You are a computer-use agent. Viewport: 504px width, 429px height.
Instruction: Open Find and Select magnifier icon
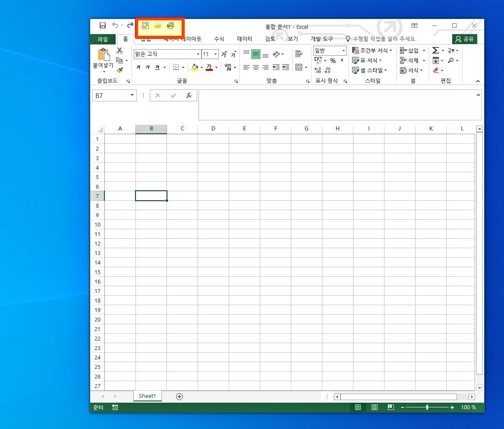pyautogui.click(x=451, y=60)
